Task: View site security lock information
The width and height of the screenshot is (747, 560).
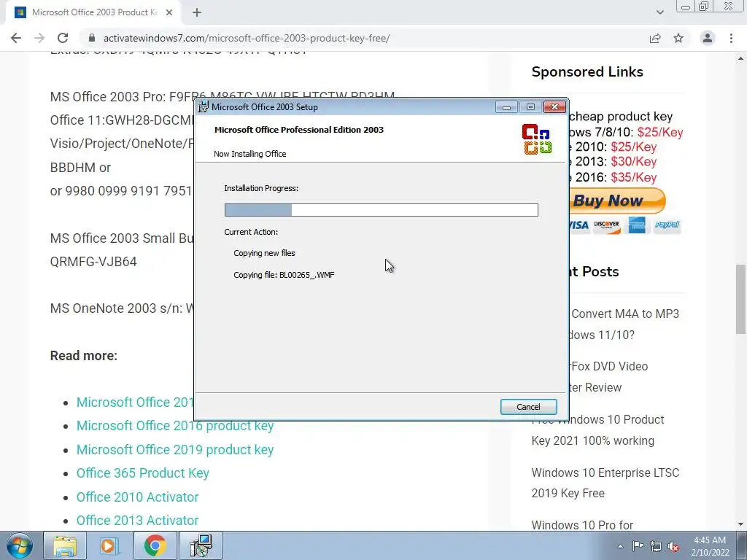Action: [x=93, y=38]
